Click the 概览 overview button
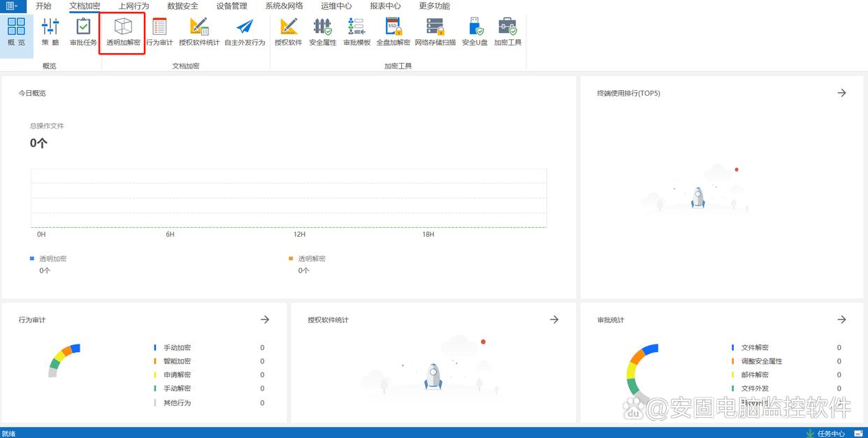This screenshot has width=868, height=438. pyautogui.click(x=16, y=32)
